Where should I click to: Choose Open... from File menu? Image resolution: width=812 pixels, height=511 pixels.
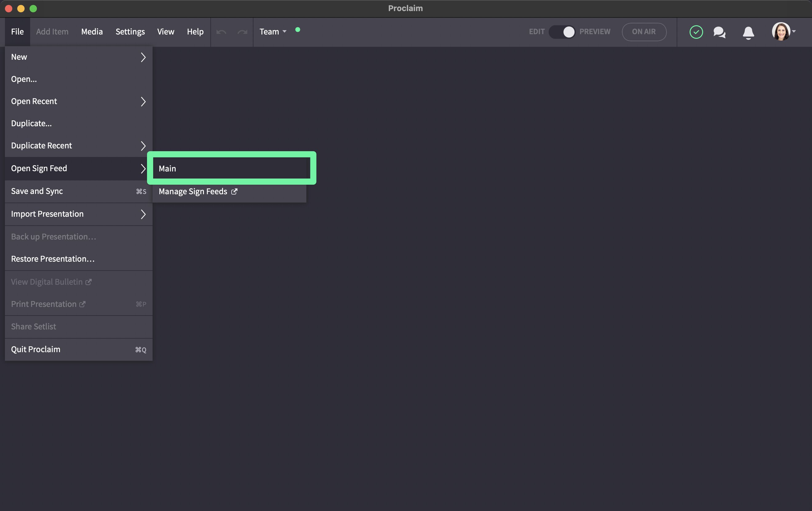(x=78, y=79)
